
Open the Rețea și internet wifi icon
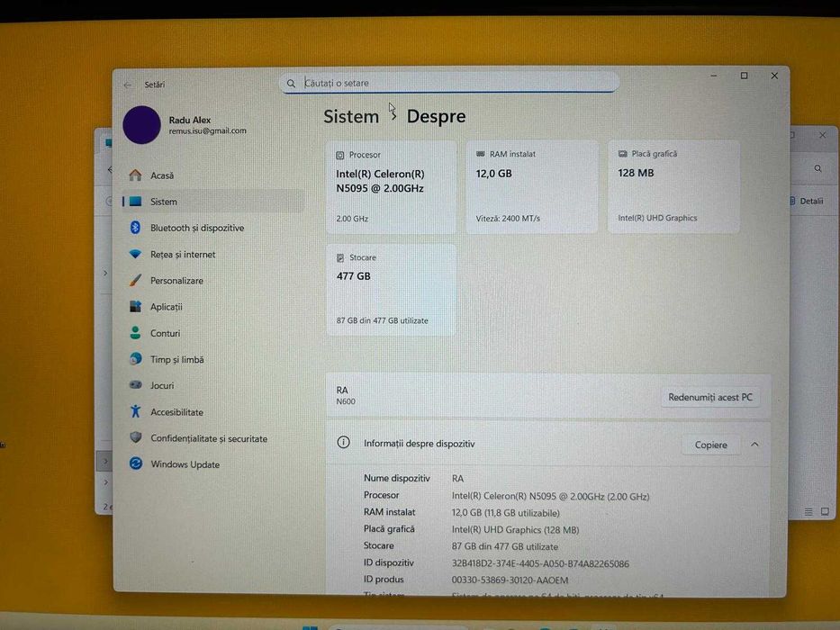coord(136,254)
